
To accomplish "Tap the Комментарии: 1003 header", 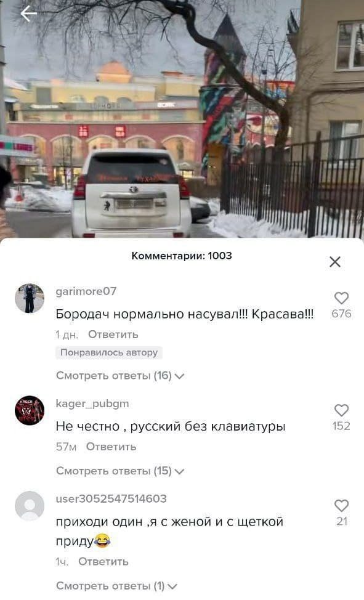I will pos(182,256).
